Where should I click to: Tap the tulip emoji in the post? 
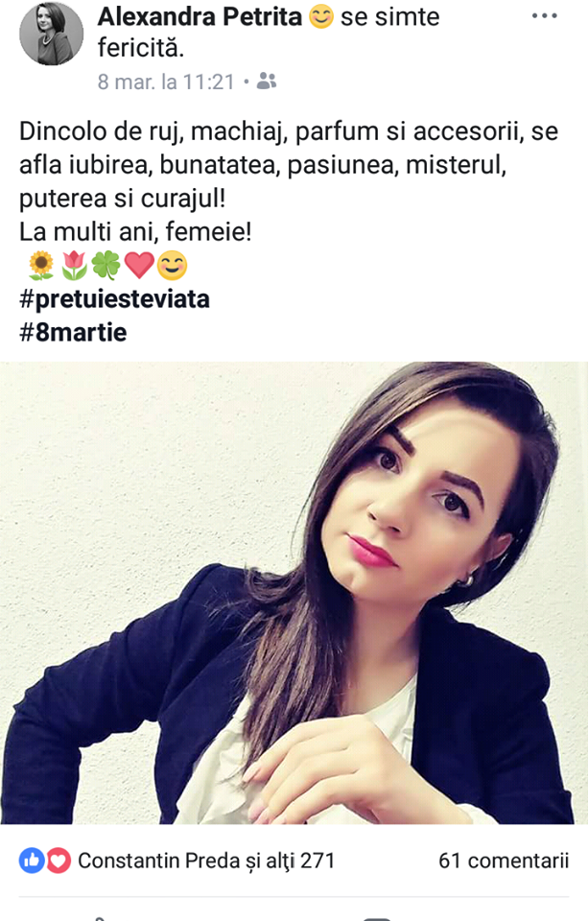pos(74,266)
